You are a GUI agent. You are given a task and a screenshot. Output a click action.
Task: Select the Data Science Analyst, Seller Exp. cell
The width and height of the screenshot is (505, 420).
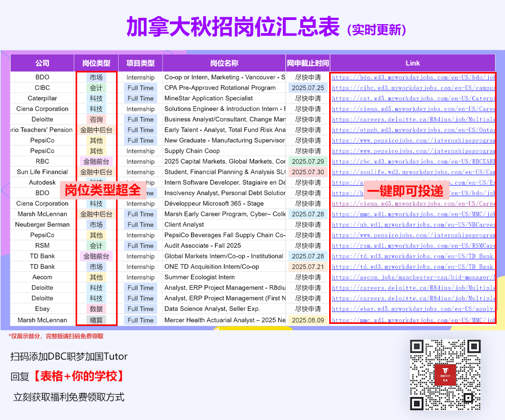224,309
